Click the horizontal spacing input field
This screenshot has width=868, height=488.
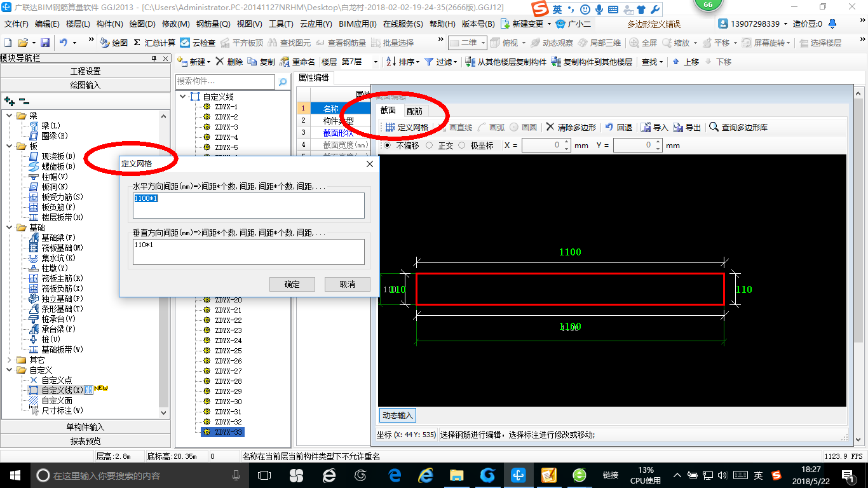point(248,205)
